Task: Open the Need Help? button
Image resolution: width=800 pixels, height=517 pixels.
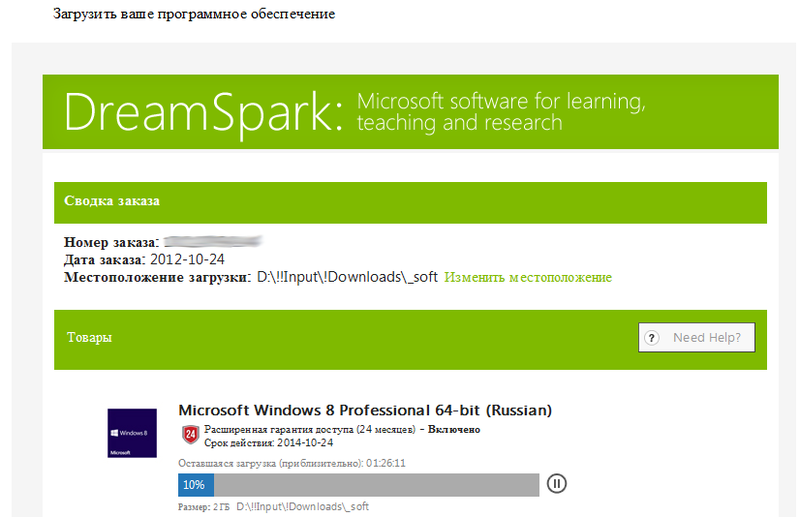Action: (697, 338)
